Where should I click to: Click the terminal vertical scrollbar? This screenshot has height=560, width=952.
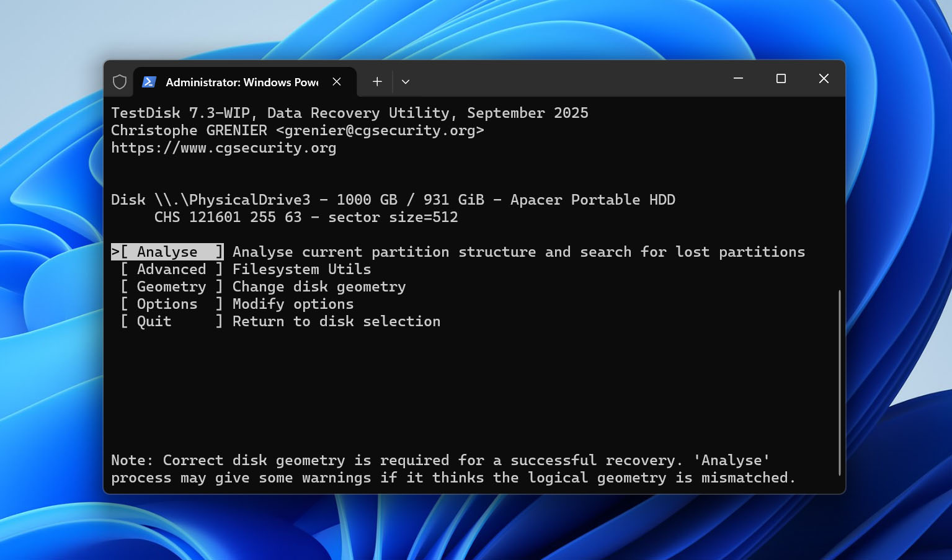point(840,383)
